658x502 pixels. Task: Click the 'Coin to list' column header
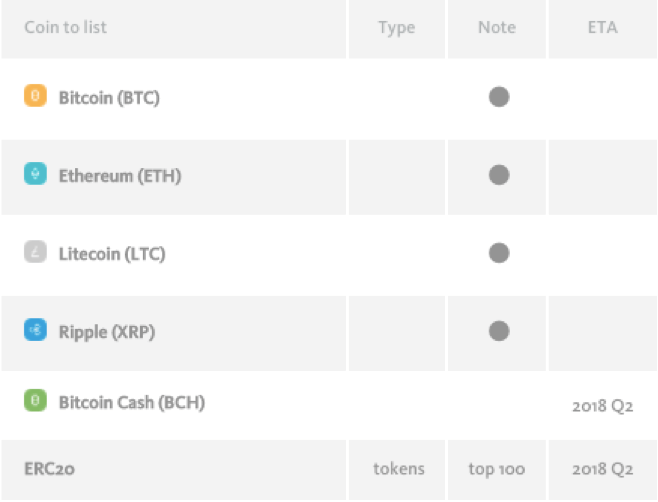65,27
